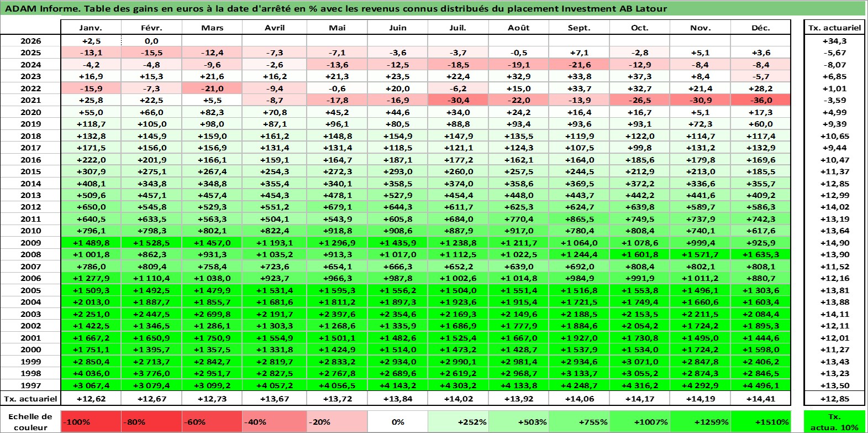Click the 'Déc.' column header
868x433 pixels.
point(760,28)
